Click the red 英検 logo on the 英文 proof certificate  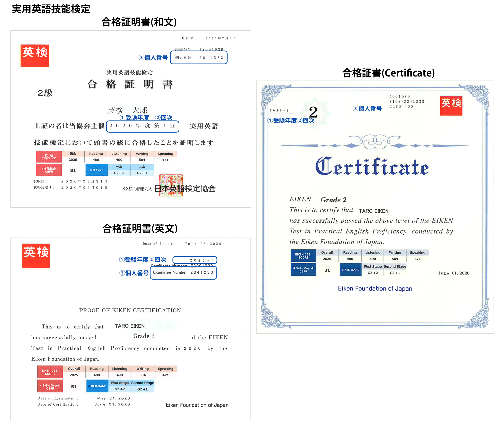coord(36,256)
